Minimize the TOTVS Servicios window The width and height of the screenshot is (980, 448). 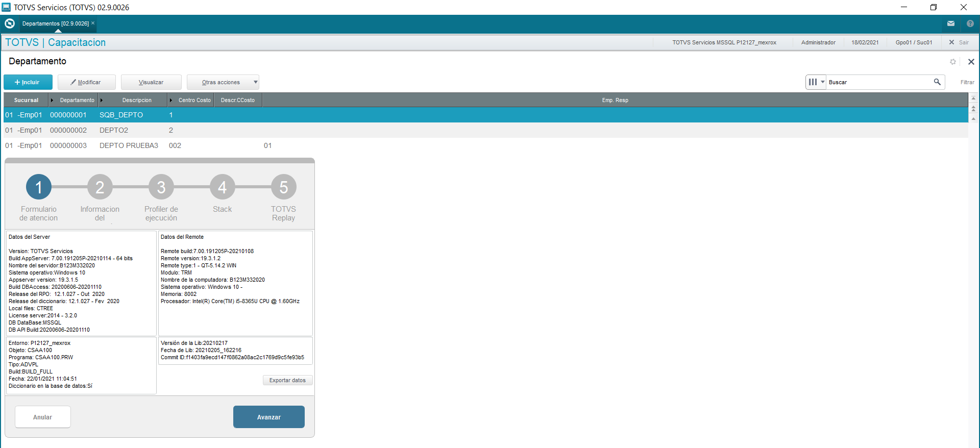[904, 7]
